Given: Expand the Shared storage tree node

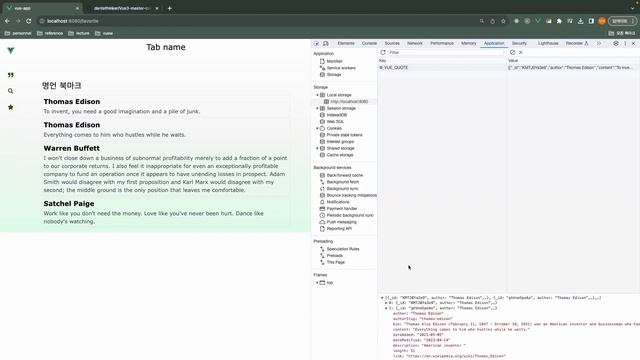Looking at the screenshot, I should [317, 148].
